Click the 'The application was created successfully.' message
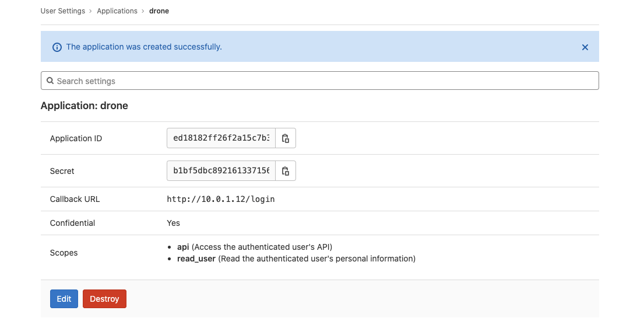The image size is (644, 335). pyautogui.click(x=144, y=47)
